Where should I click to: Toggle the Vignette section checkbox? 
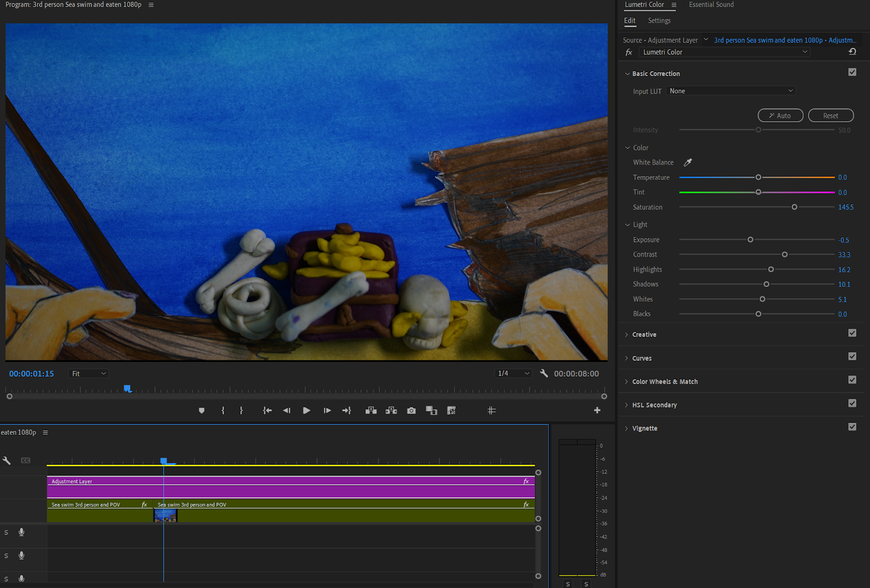tap(852, 427)
